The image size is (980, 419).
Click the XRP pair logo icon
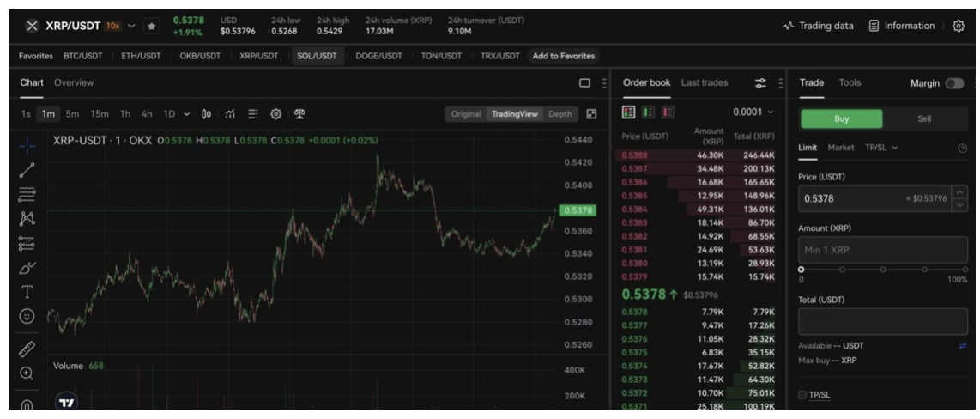click(32, 27)
